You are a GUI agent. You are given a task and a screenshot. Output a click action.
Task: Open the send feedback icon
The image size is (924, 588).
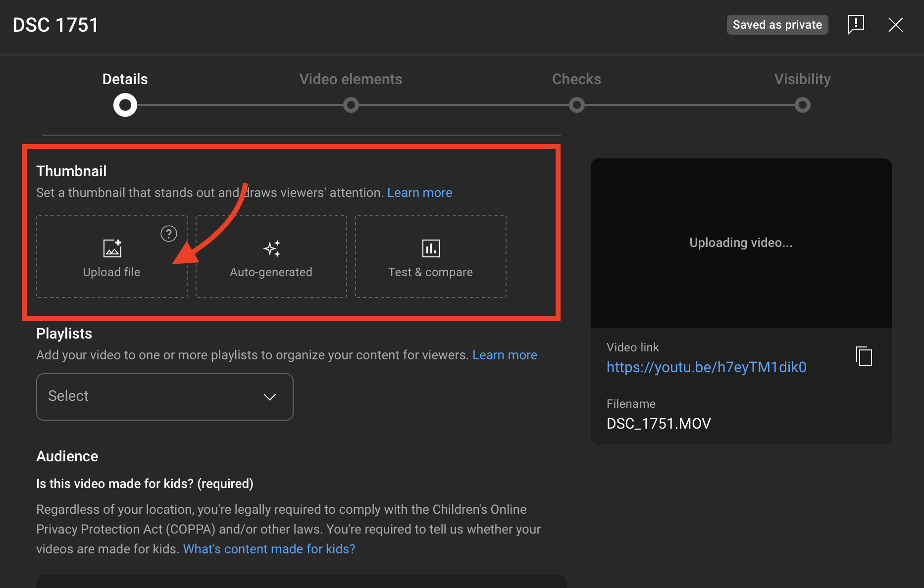point(856,24)
